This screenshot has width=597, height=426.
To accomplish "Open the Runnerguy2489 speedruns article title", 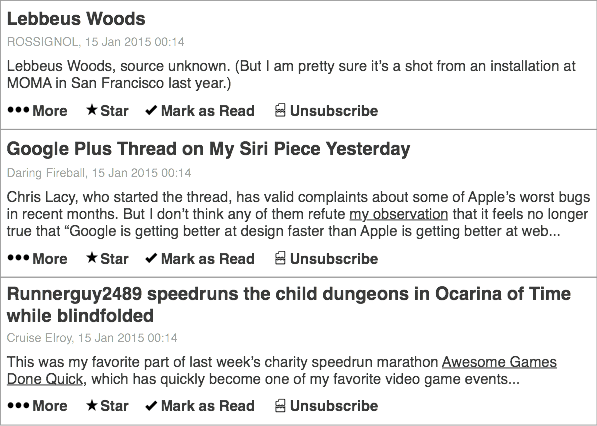I will [289, 305].
